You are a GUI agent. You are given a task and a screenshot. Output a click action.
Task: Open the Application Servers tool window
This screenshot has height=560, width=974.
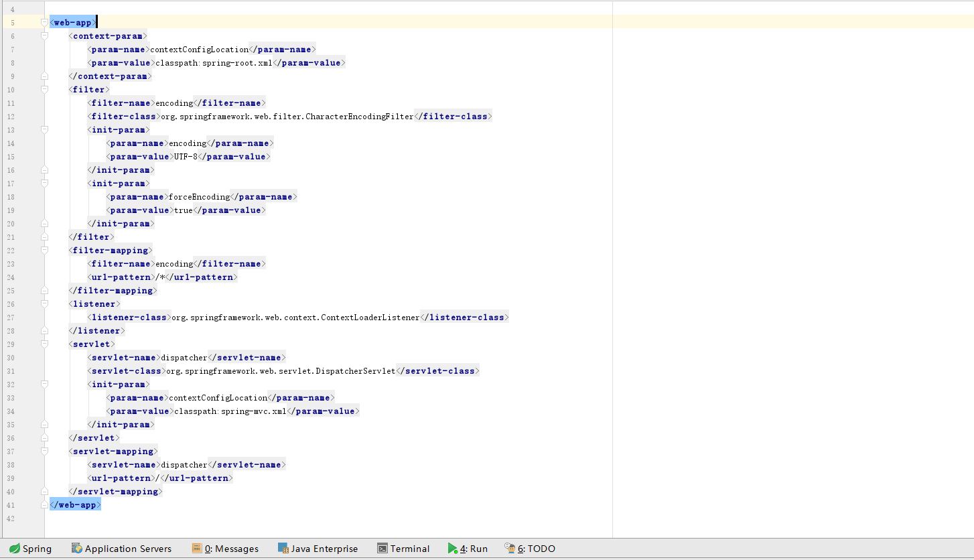(121, 549)
